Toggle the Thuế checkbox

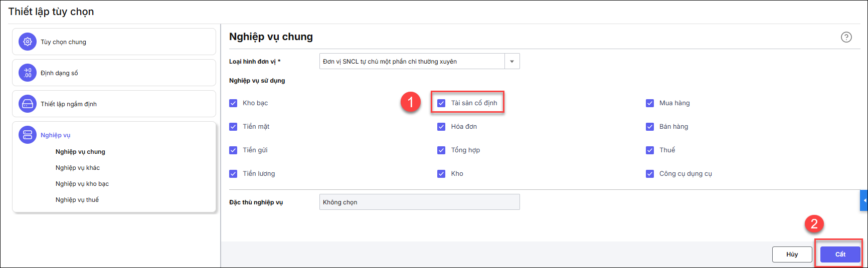(650, 150)
